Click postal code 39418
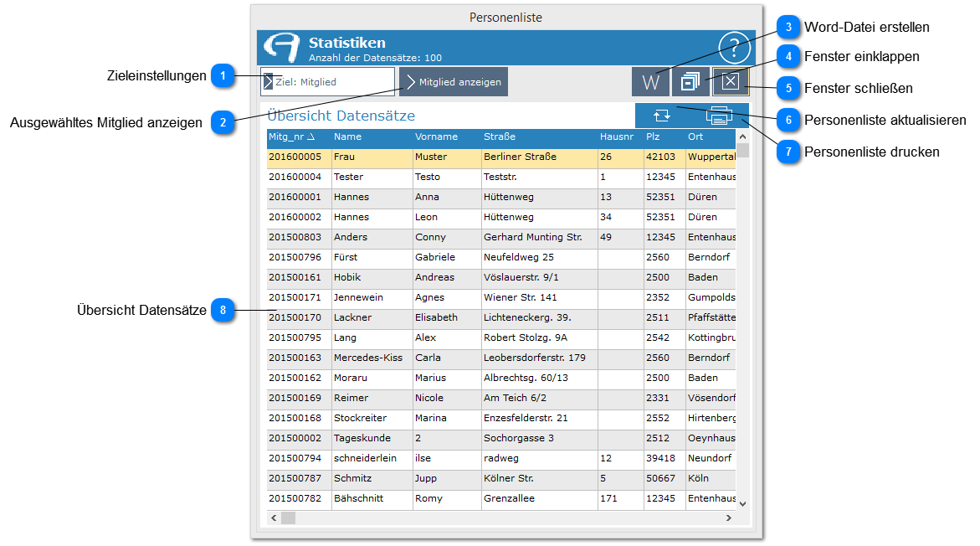The image size is (980, 546). point(664,458)
